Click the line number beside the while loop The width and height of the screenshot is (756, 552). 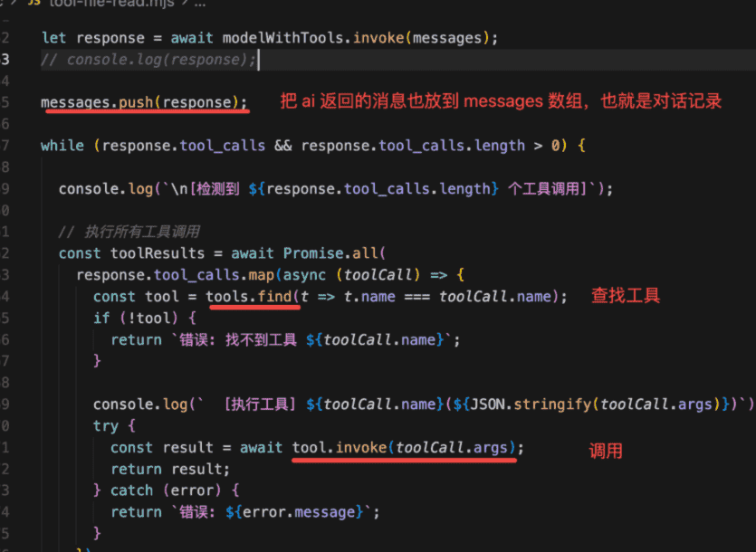click(5, 146)
